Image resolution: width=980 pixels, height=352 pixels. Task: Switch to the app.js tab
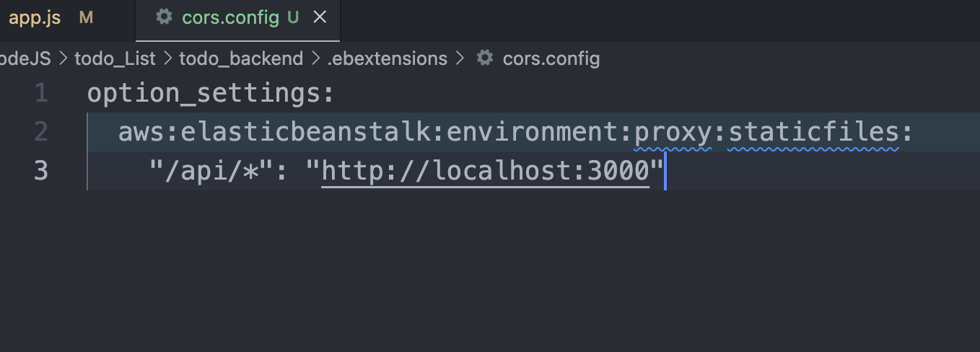pyautogui.click(x=51, y=18)
